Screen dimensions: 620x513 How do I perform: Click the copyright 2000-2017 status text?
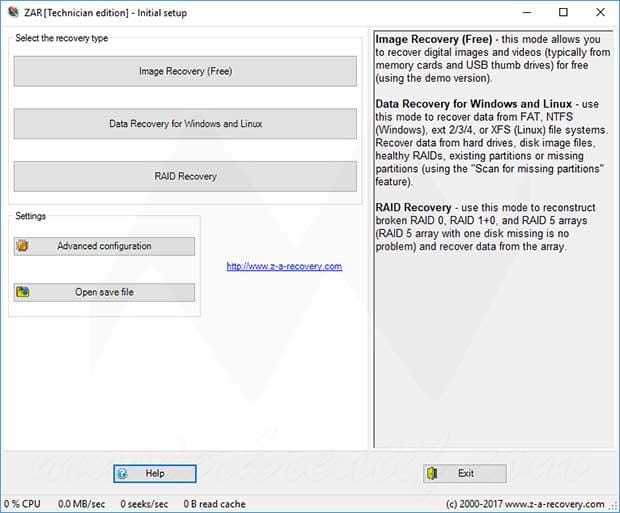(525, 504)
